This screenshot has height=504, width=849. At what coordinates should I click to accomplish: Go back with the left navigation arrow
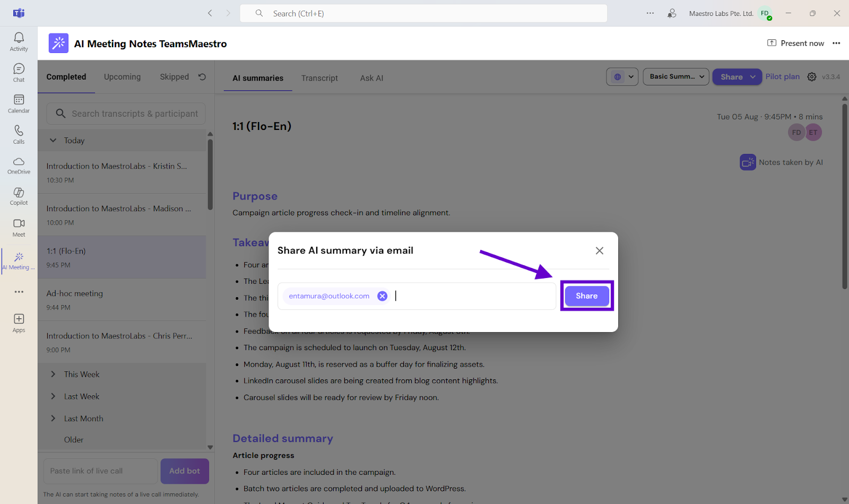click(210, 13)
